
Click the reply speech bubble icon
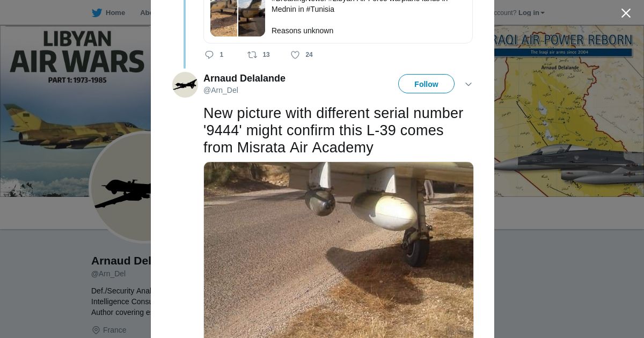(209, 55)
